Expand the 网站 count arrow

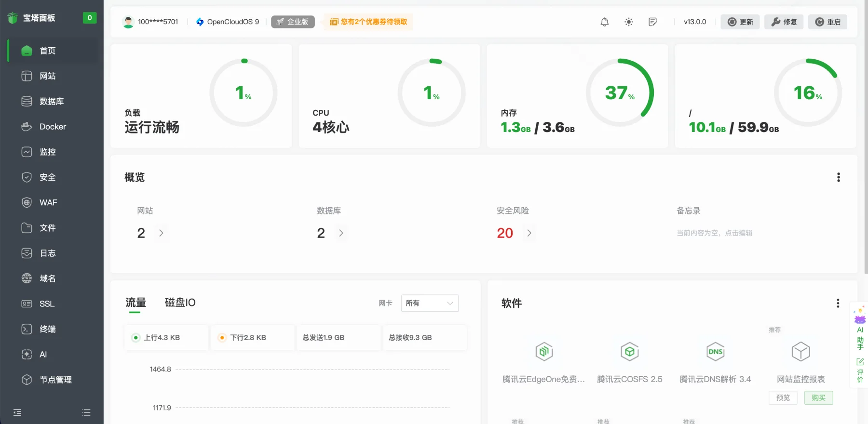pyautogui.click(x=161, y=233)
